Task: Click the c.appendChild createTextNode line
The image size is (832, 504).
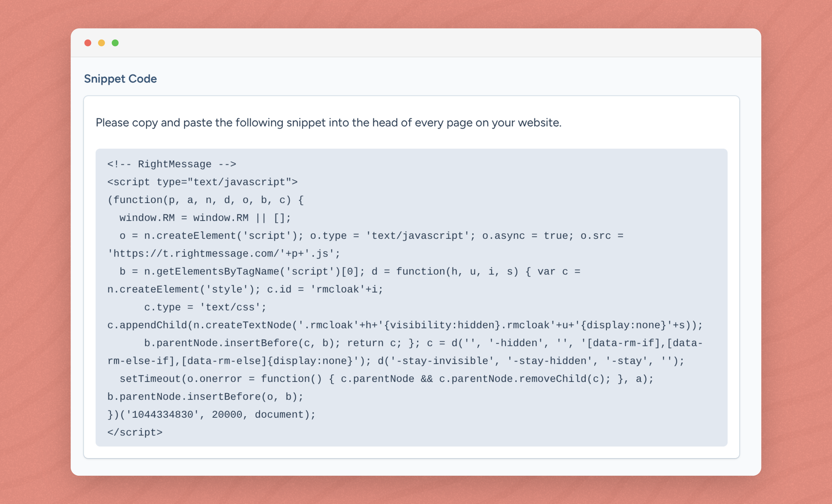Action: point(405,325)
